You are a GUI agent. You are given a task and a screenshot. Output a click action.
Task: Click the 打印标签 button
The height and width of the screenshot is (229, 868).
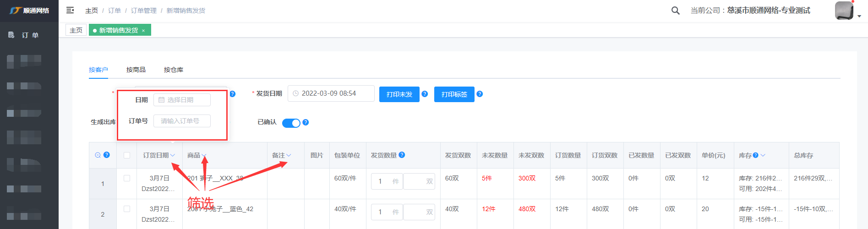point(454,94)
